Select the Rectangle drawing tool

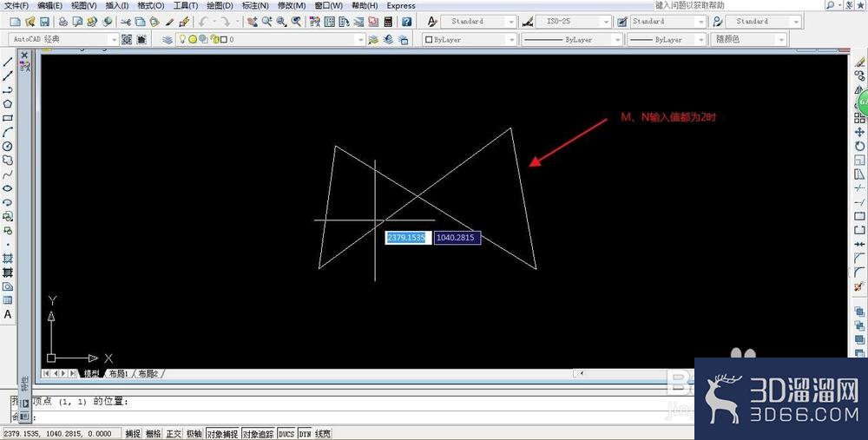(7, 118)
